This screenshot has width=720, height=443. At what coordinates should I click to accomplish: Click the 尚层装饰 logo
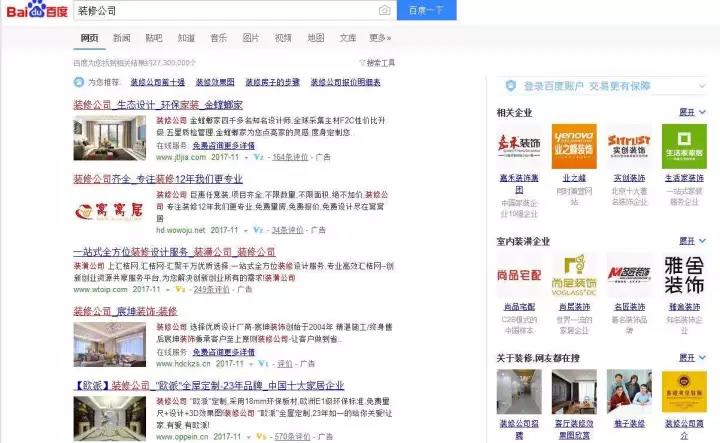click(x=574, y=275)
